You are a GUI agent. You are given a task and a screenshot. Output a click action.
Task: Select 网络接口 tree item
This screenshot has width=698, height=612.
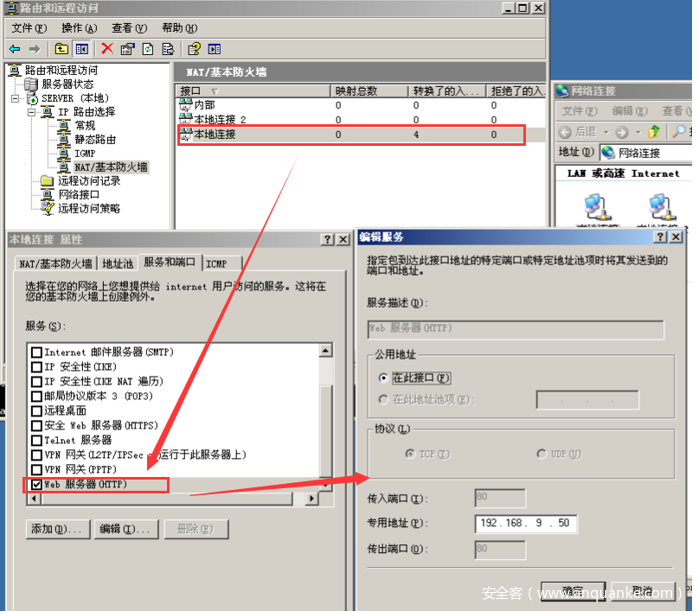pos(79,195)
